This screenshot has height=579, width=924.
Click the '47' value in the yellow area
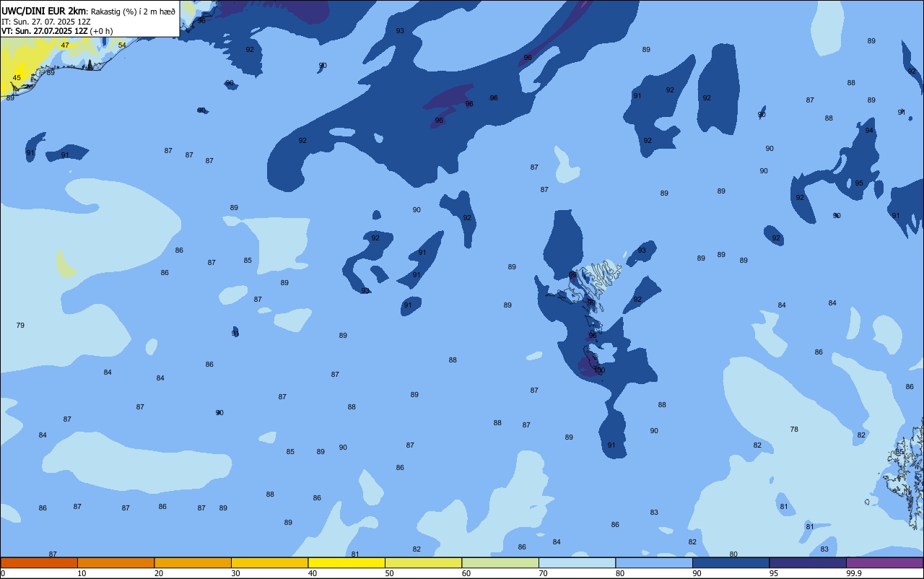[65, 45]
